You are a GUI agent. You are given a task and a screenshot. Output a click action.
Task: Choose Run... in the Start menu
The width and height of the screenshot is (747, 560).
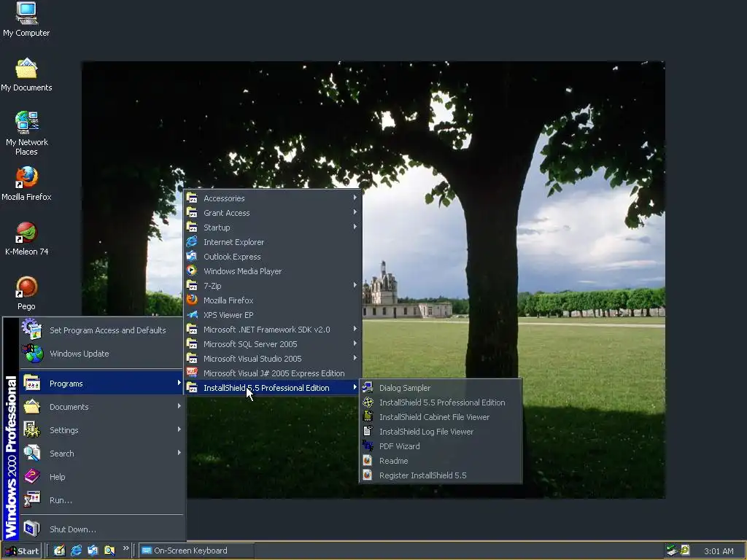coord(101,500)
